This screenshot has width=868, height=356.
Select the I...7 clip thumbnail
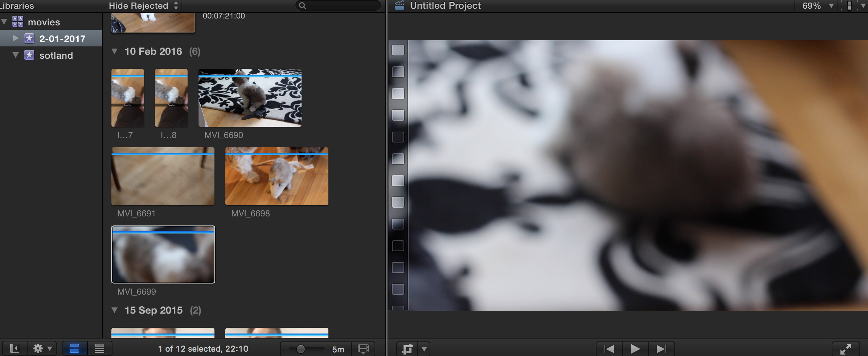click(x=128, y=98)
